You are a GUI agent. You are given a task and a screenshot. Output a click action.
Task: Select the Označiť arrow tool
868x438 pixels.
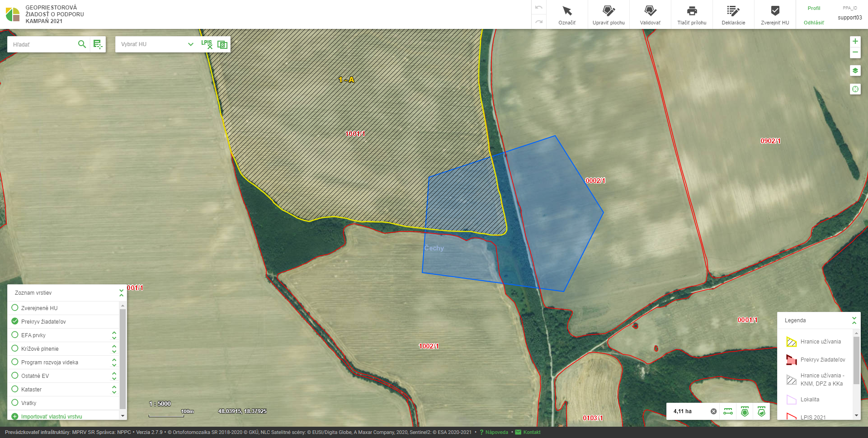click(567, 14)
